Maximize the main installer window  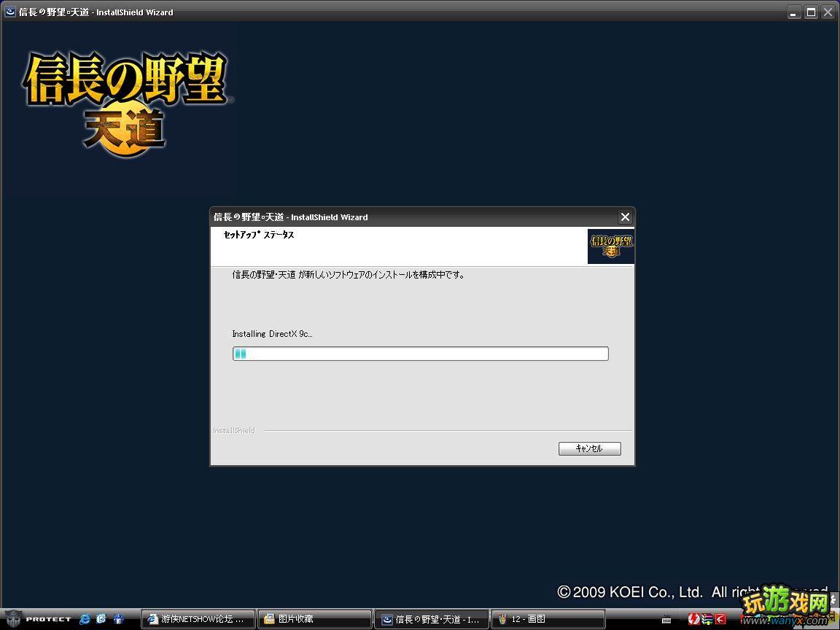(x=811, y=12)
